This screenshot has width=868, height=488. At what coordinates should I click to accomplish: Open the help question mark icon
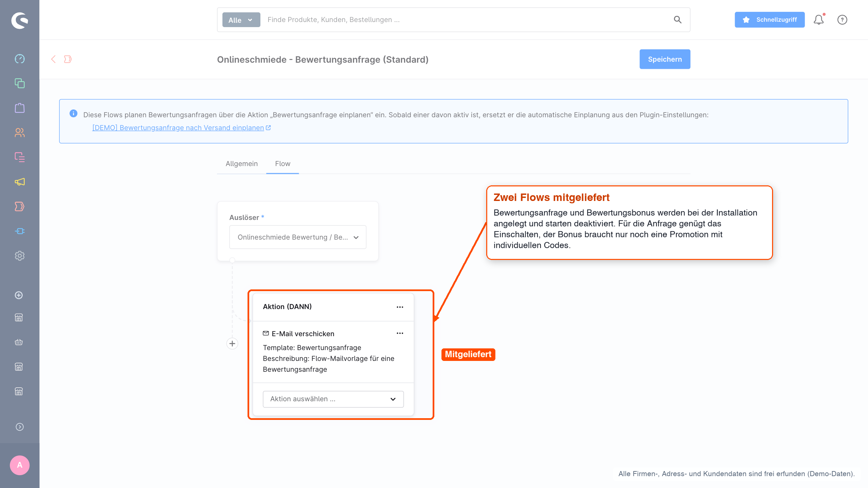842,20
